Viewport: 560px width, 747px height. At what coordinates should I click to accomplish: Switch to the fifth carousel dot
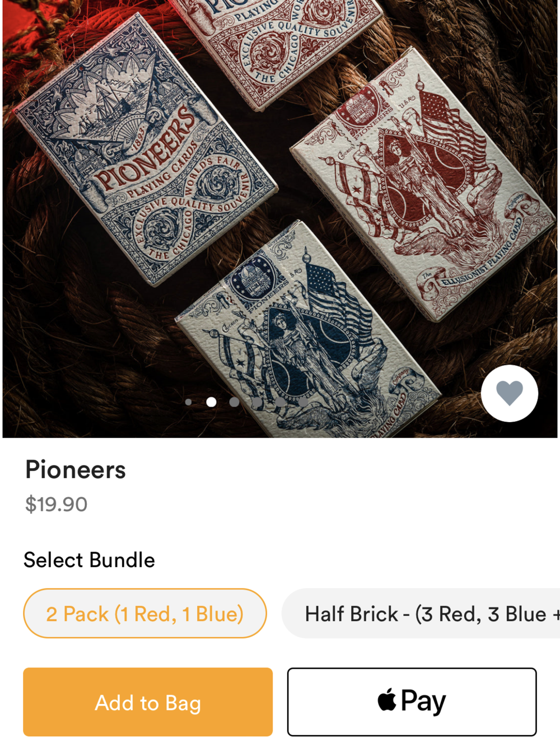pos(280,402)
